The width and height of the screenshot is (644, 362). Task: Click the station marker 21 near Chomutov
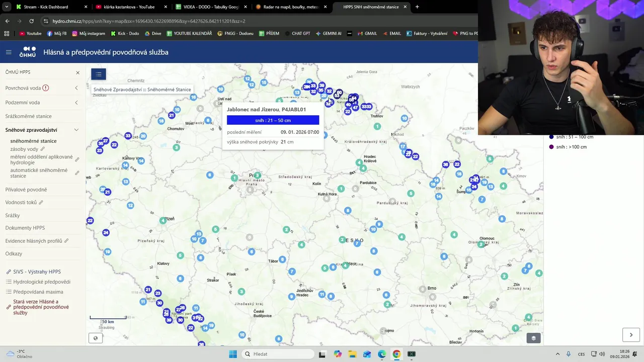click(172, 115)
